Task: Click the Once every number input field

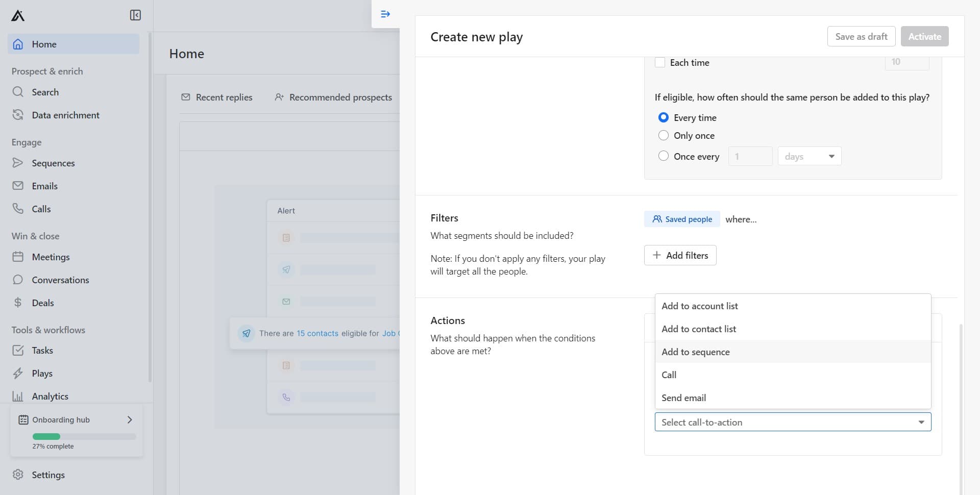Action: click(750, 156)
